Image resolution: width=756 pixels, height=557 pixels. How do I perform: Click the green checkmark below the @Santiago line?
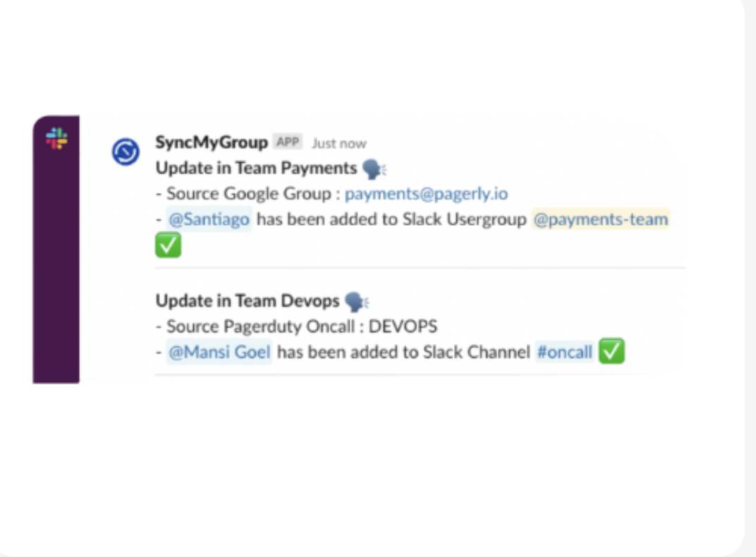tap(169, 245)
